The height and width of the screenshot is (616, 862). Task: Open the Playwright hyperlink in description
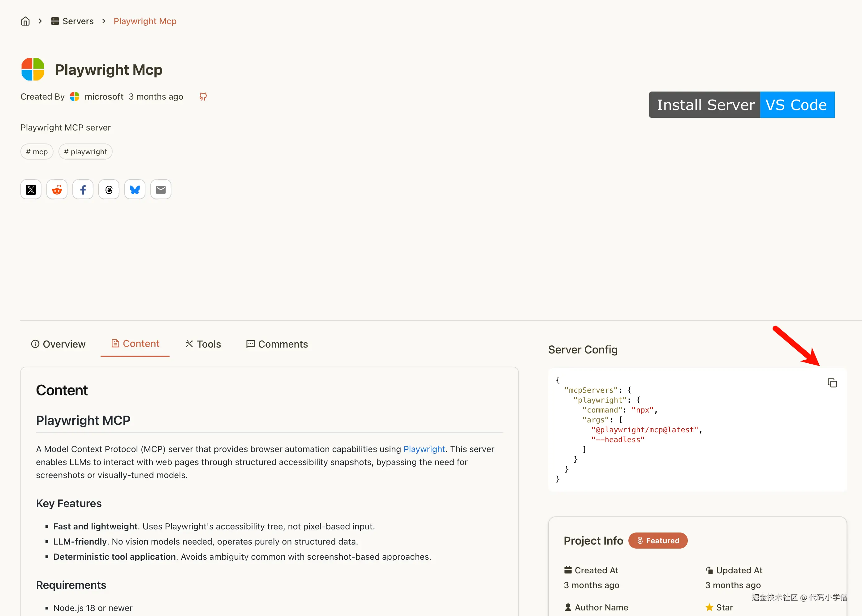424,449
